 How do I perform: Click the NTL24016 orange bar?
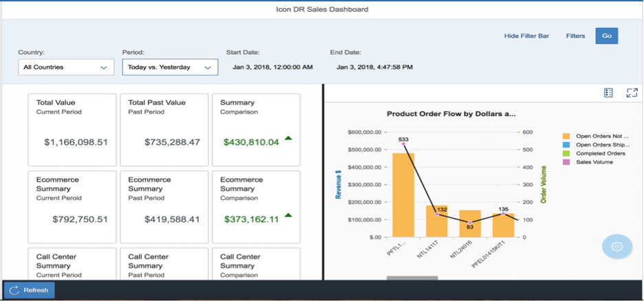pyautogui.click(x=470, y=223)
